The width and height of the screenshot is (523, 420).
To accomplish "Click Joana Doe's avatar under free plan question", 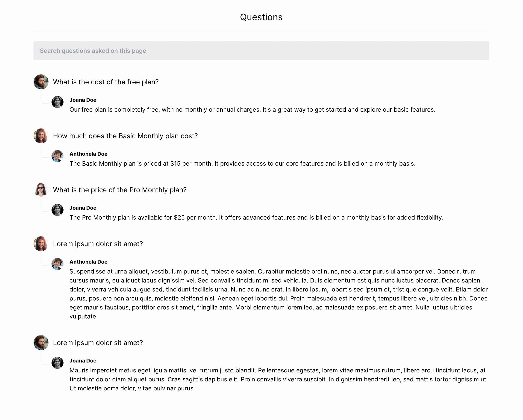I will [x=58, y=102].
